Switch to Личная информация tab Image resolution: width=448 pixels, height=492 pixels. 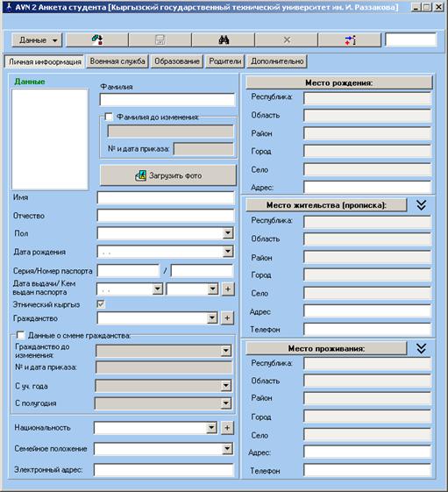tap(45, 61)
